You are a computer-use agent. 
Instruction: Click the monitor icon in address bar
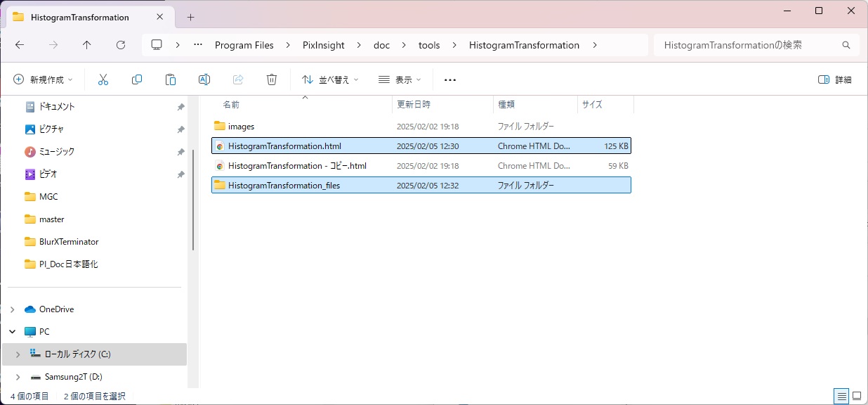tap(157, 45)
